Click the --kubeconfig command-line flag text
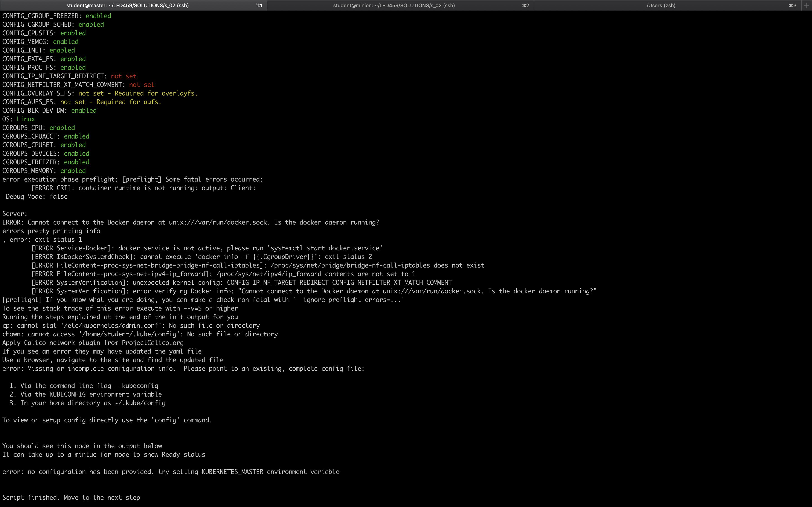 136,386
